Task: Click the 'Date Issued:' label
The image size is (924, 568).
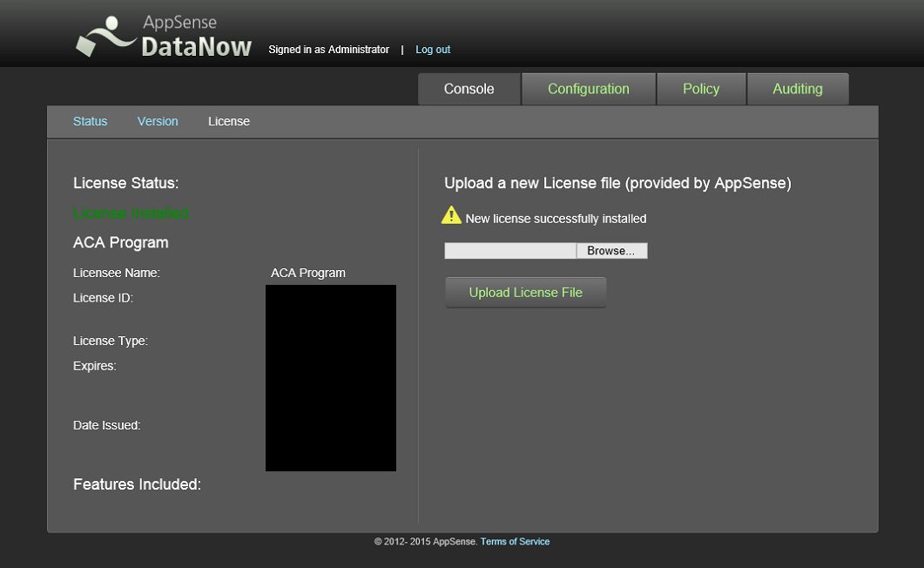Action: (106, 425)
